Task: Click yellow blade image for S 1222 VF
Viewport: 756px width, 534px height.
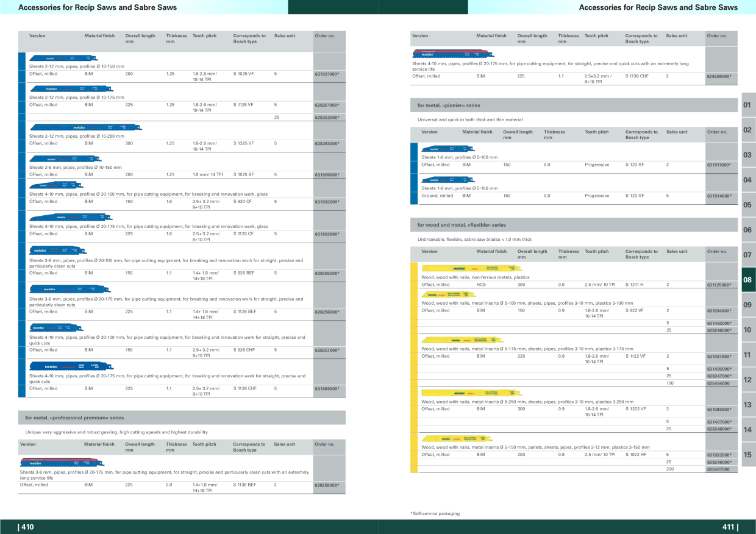Action: (472, 393)
